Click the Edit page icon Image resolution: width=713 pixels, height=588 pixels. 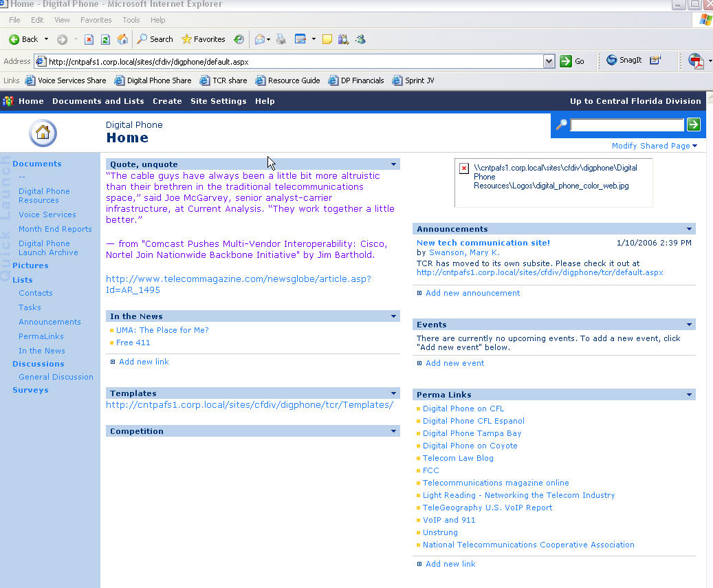(300, 40)
